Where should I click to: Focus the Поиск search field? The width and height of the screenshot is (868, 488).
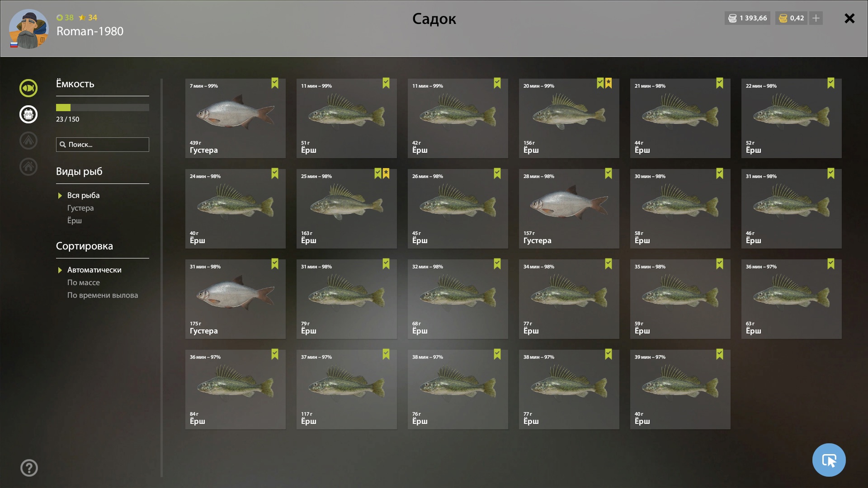coord(103,145)
